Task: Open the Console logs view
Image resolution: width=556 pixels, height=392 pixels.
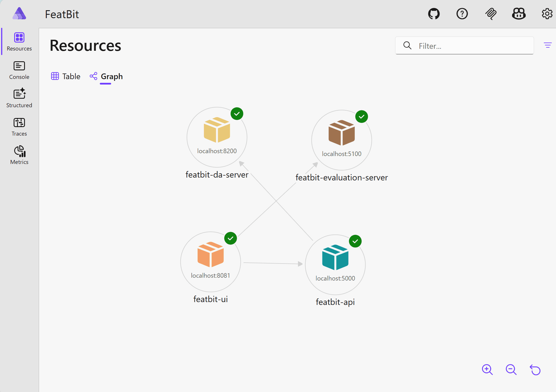Action: (x=19, y=70)
